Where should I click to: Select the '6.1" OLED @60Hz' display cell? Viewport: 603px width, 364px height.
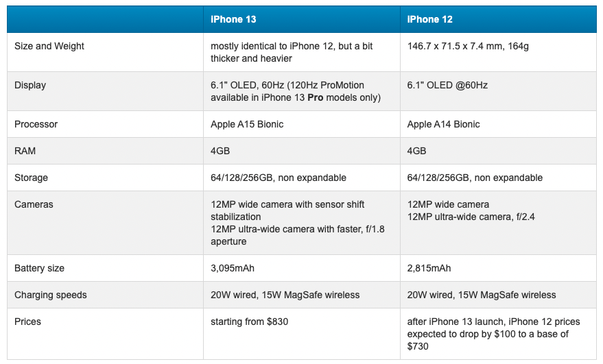(447, 86)
